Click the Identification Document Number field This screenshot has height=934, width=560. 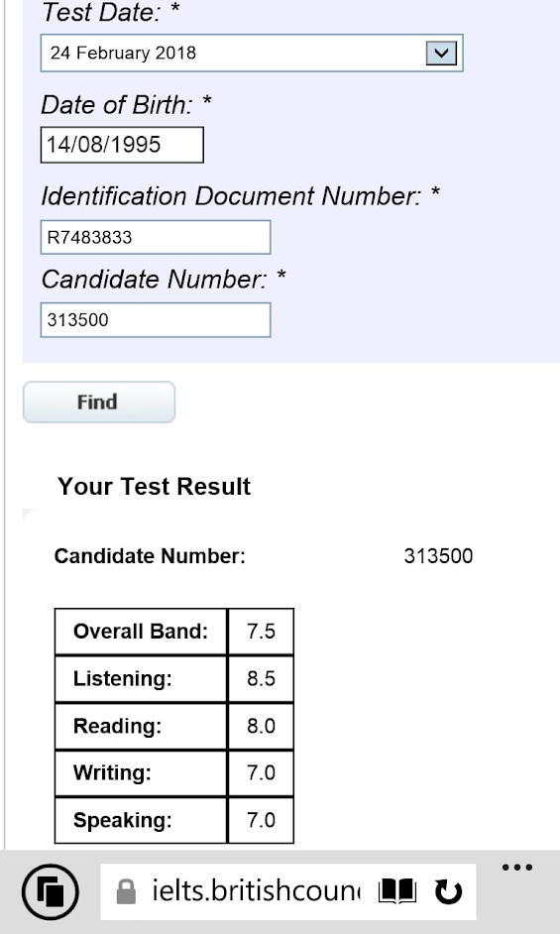tap(156, 237)
